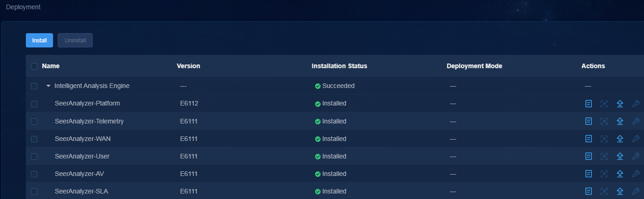Screen dimensions: 644x199
Task: Click the Installation Status column header
Action: click(340, 66)
